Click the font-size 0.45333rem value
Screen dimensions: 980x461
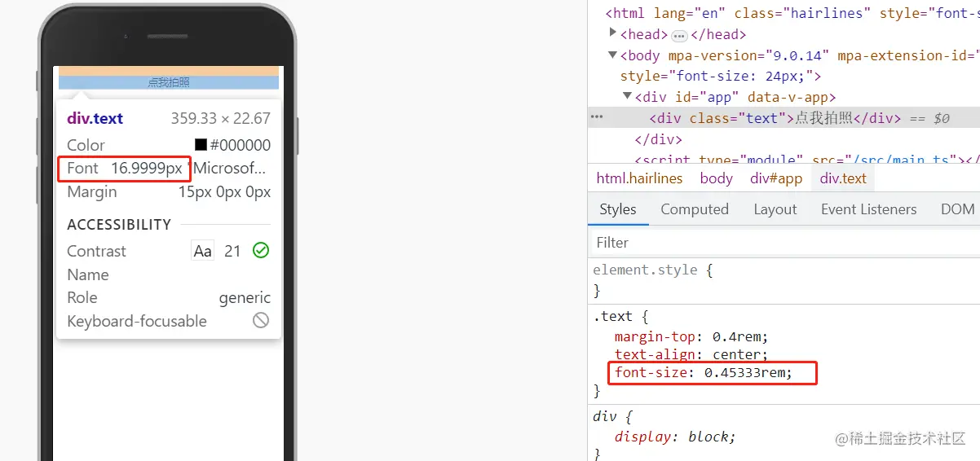[x=748, y=373]
